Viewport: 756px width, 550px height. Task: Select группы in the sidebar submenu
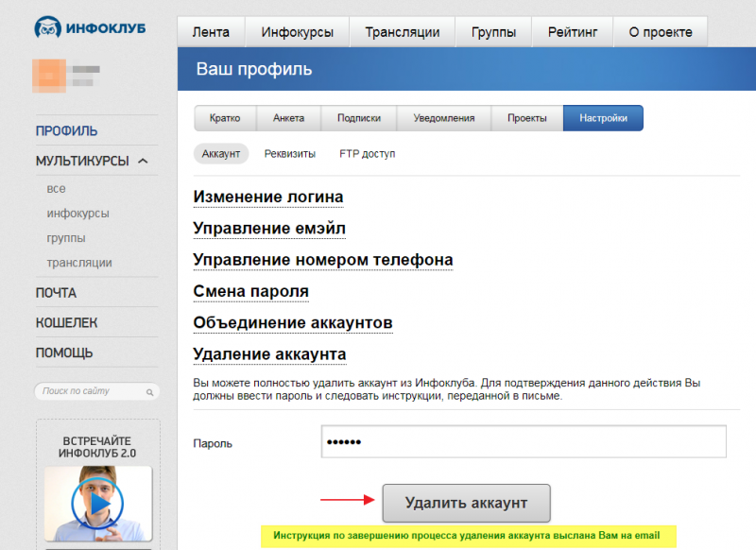[x=66, y=237]
